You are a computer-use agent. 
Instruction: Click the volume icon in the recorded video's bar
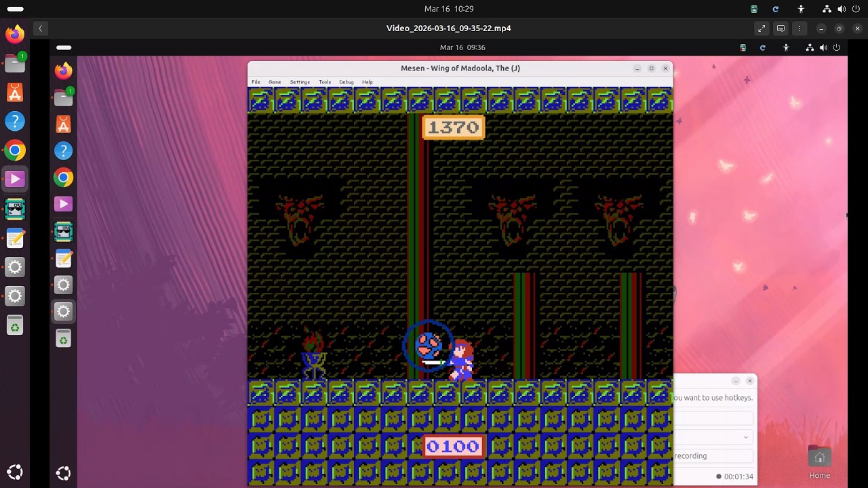(x=823, y=47)
